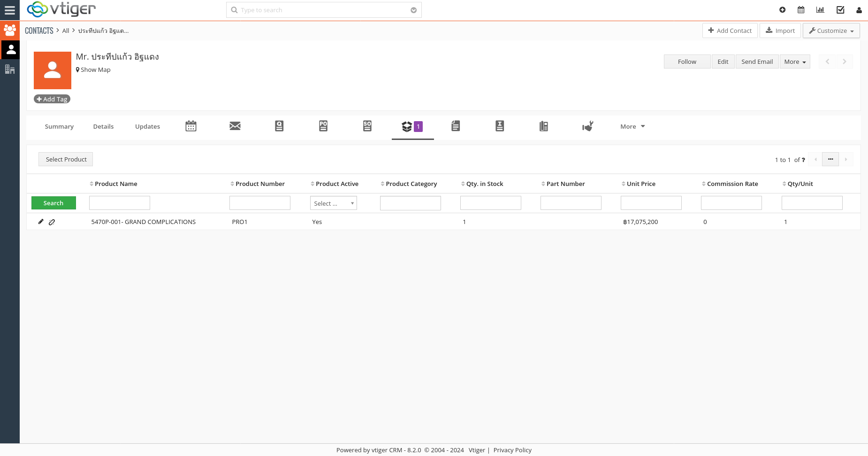Open the More actions dropdown
The image size is (868, 456).
pos(794,62)
